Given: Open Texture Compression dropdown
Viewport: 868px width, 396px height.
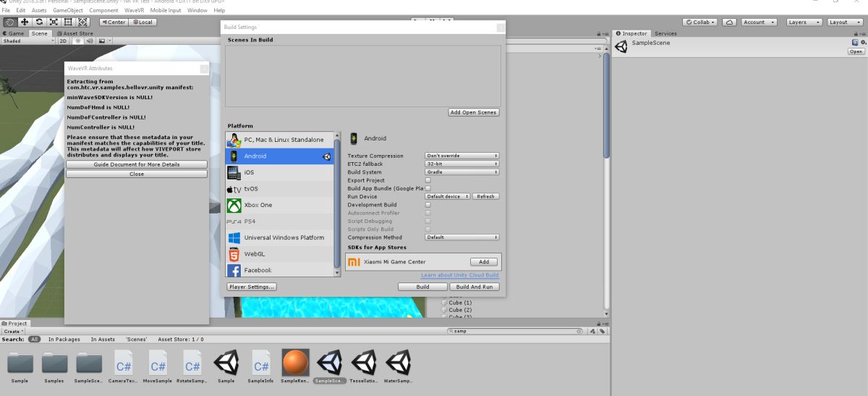Looking at the screenshot, I should point(461,156).
